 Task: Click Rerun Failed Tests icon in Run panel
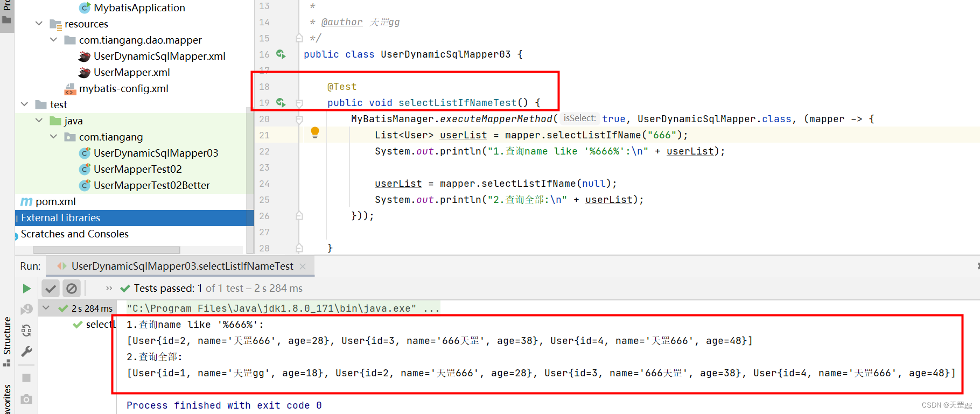26,309
